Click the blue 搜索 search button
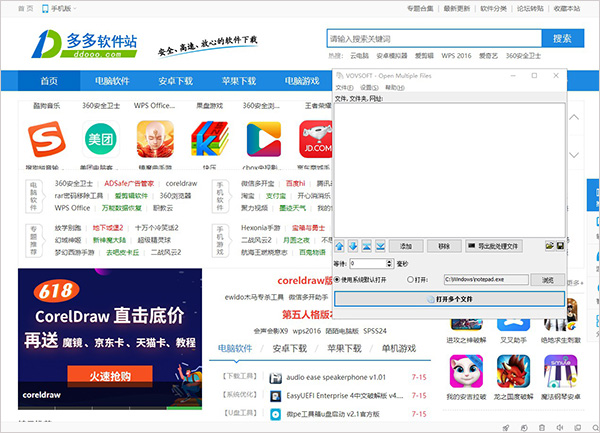Screen dimensions: 600x433 pos(562,39)
